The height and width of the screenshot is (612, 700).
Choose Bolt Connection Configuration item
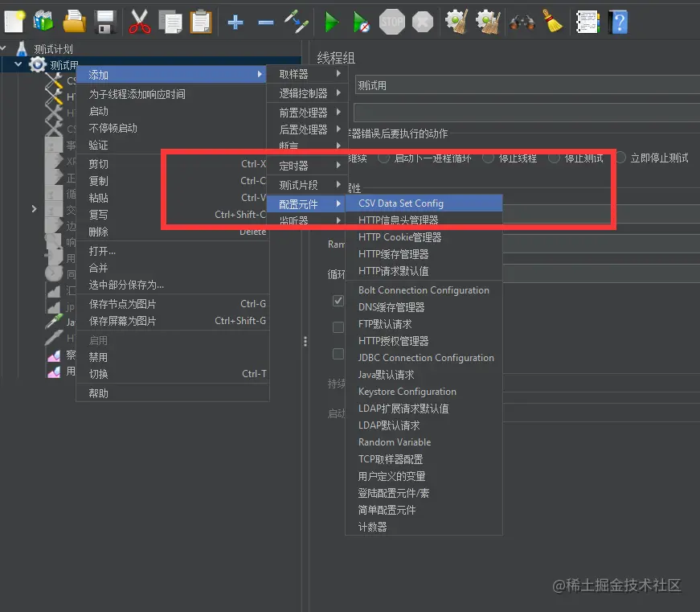click(x=424, y=290)
